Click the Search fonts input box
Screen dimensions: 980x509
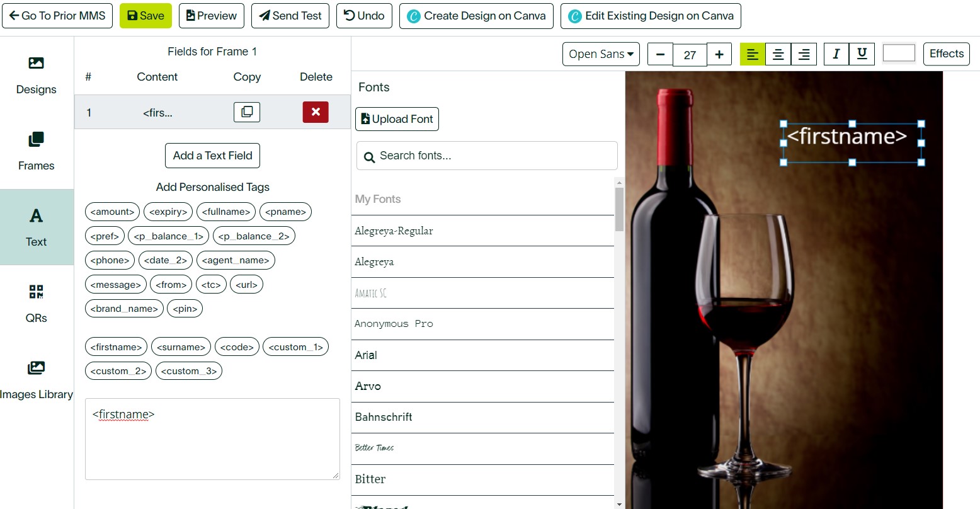point(487,156)
